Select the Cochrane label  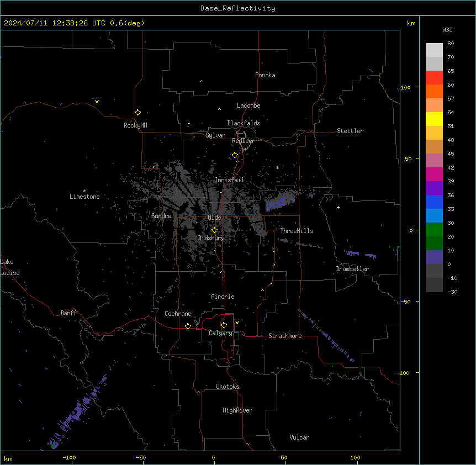pos(178,314)
